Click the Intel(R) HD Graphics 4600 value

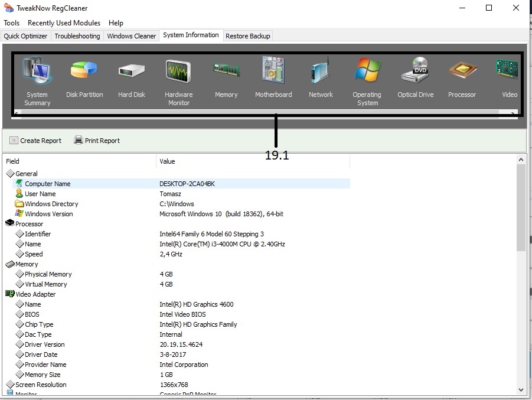pyautogui.click(x=197, y=304)
